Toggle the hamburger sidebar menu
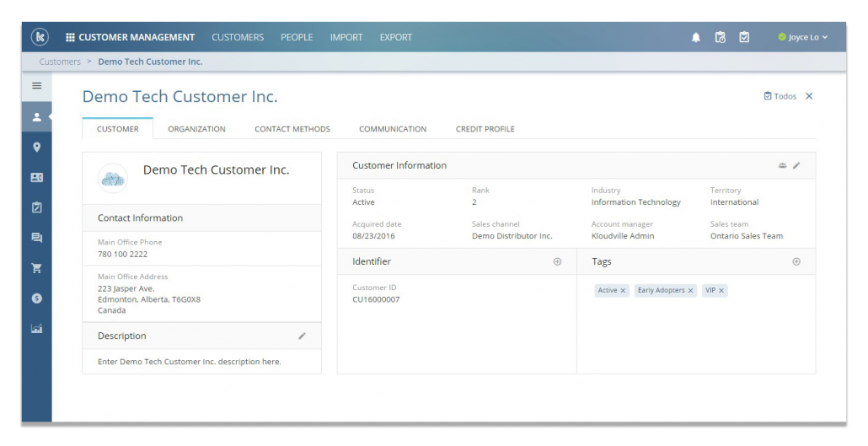Viewport: 868px width, 446px height. 36,86
